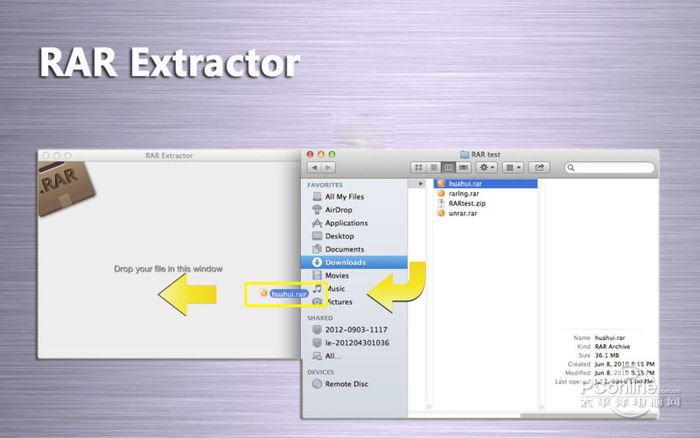Open Movies in the sidebar

coord(337,275)
